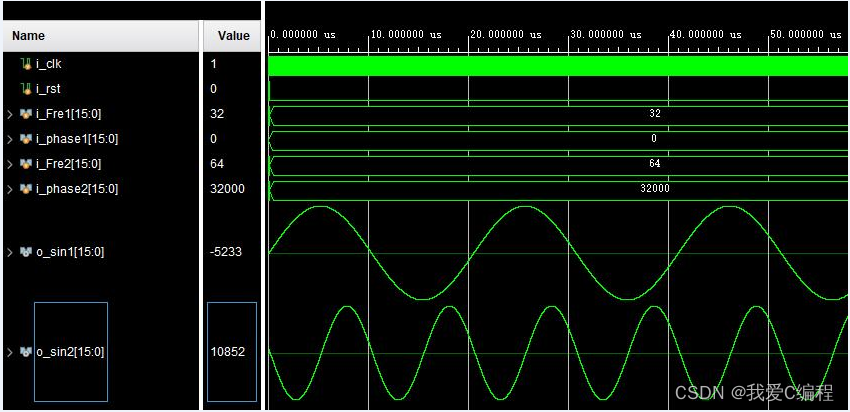
Task: Click the 32000 value of i_phase2
Action: 227,189
